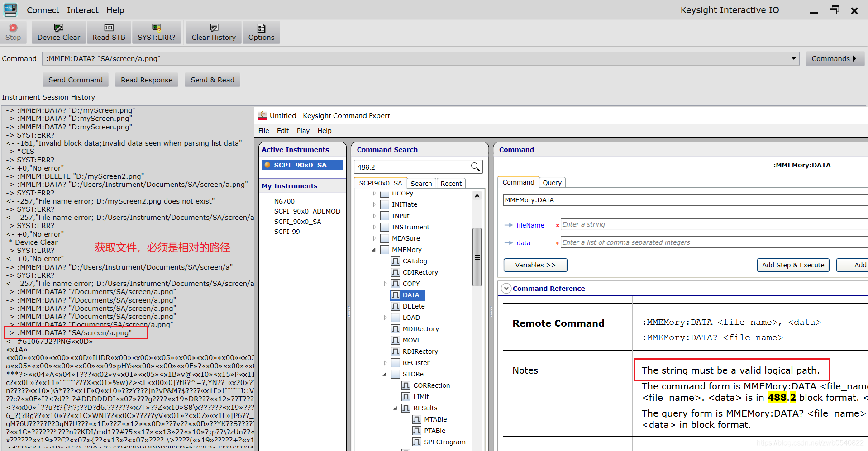The width and height of the screenshot is (868, 451).
Task: Select the DELete command icon
Action: (396, 306)
